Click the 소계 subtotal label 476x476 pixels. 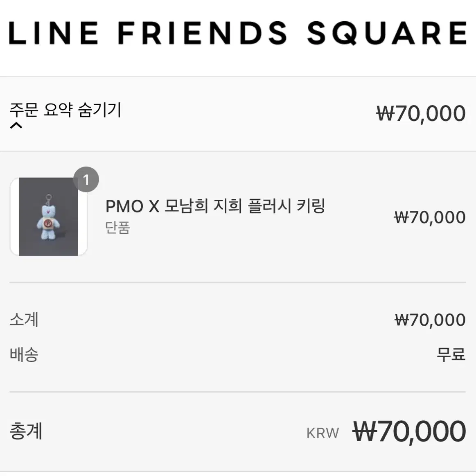24,319
